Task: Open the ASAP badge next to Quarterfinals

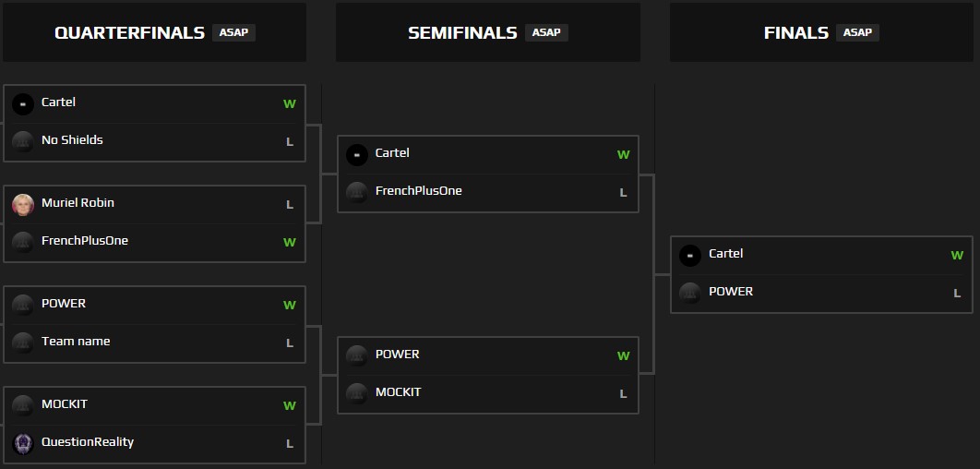Action: click(x=233, y=32)
